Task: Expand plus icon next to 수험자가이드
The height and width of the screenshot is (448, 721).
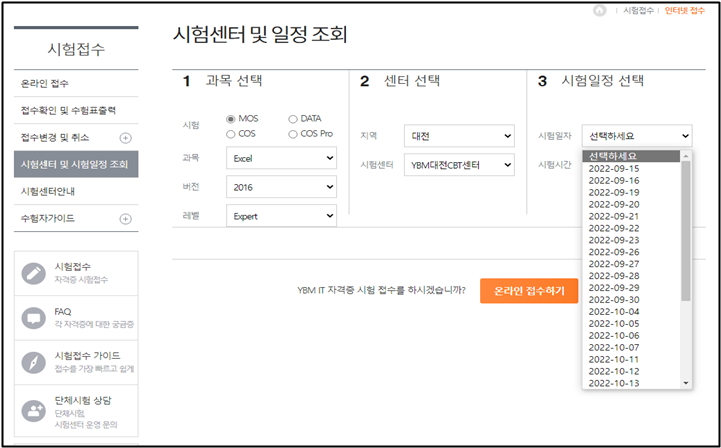Action: tap(125, 218)
